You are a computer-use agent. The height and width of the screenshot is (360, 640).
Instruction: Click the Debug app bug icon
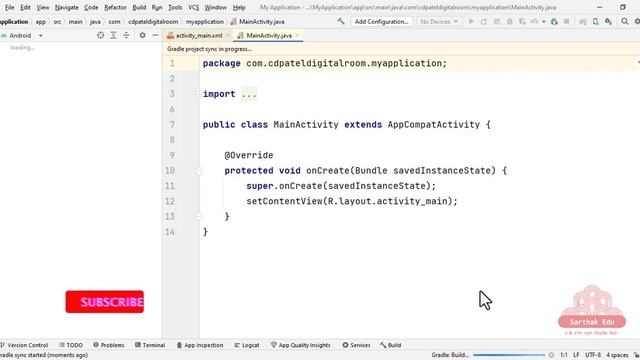tap(509, 21)
